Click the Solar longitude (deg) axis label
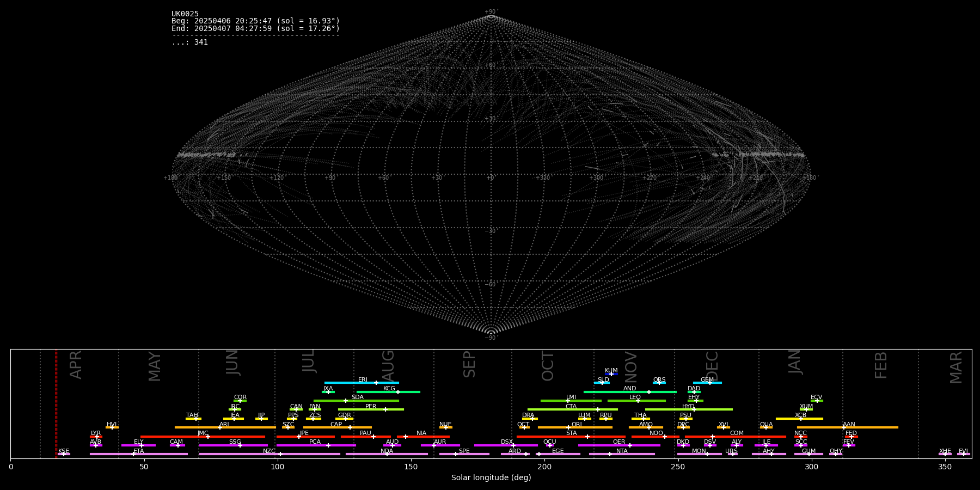The height and width of the screenshot is (490, 980). tap(491, 478)
